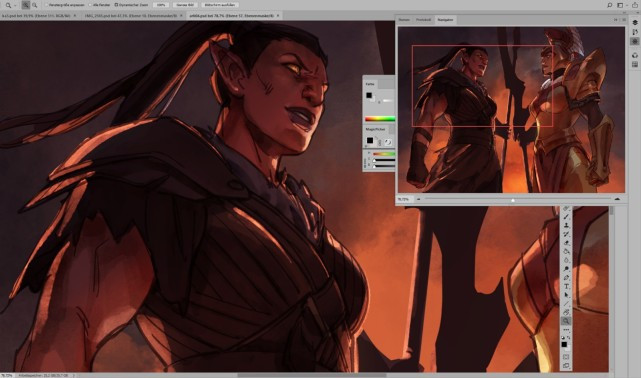Toggle 'Fenstergröße anpassen' checkbox
Image resolution: width=641 pixels, height=378 pixels.
point(46,5)
